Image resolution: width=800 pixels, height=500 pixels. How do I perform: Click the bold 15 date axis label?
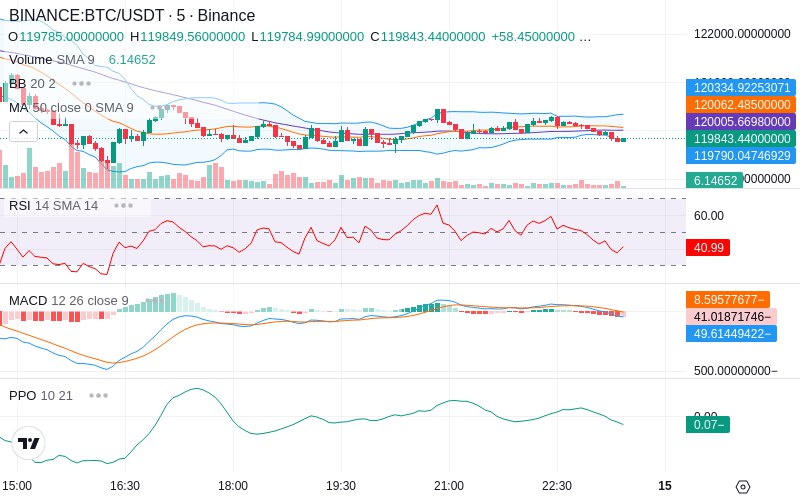(665, 486)
